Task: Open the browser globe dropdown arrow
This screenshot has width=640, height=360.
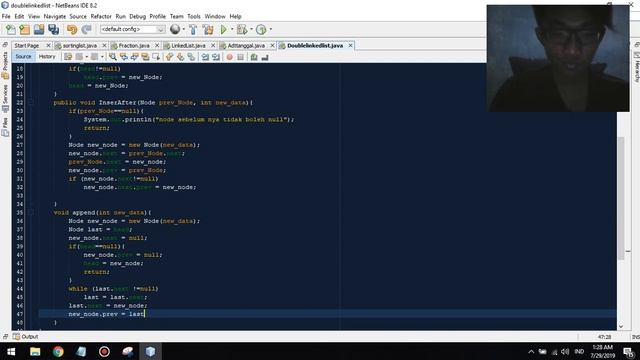Action: [183, 29]
